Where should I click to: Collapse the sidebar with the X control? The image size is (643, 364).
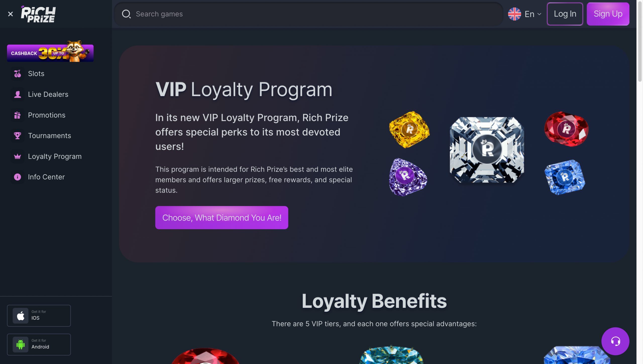(11, 14)
